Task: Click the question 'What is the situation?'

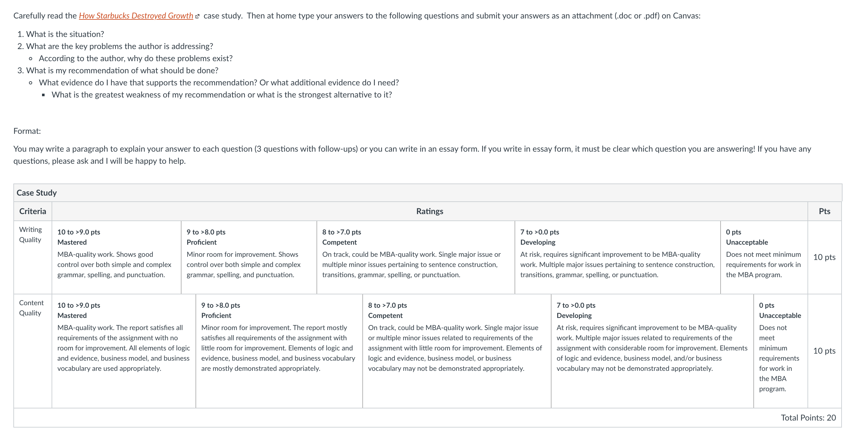Action: click(x=65, y=34)
